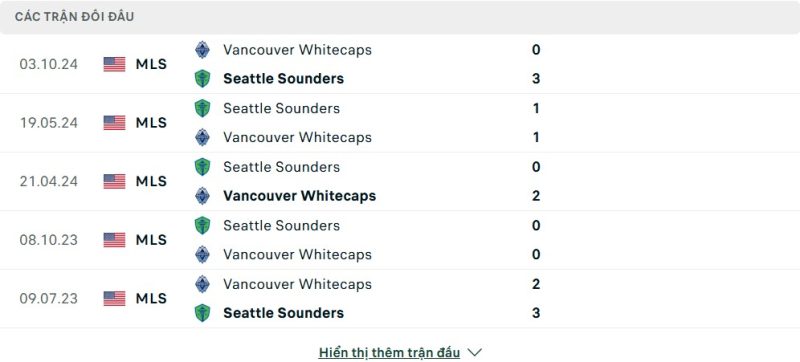Click Vancouver Whitecaps crest in 03.10.24 match
Screen dimensions: 800x362
point(203,49)
